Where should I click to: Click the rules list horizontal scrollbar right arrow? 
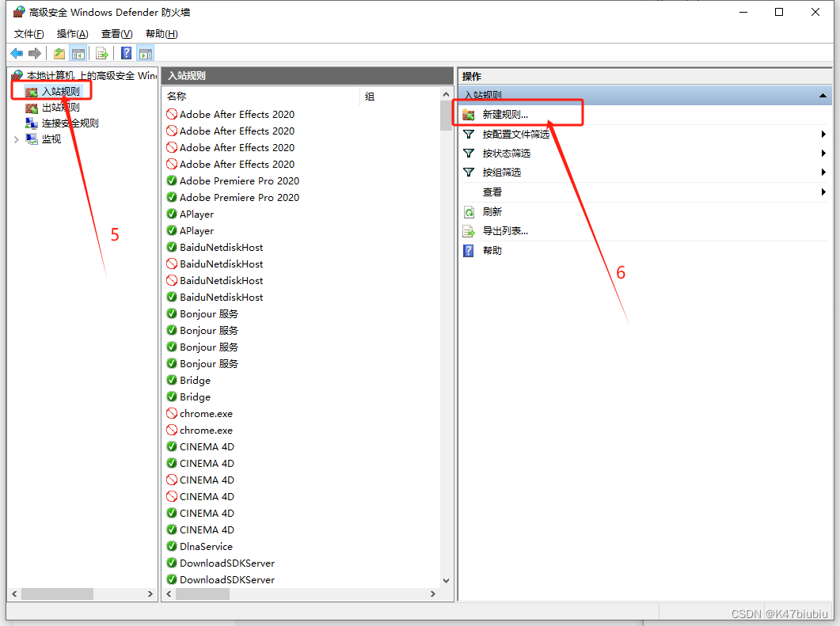coord(433,594)
